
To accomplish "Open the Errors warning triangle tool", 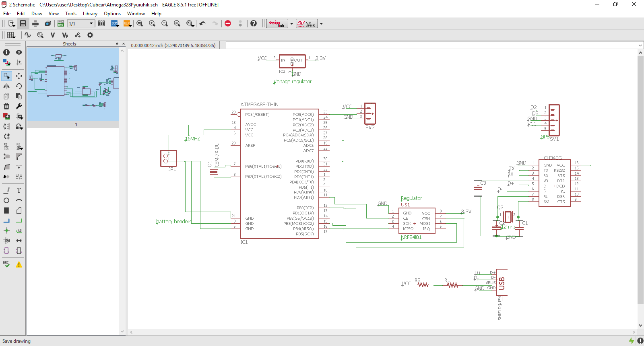I will 19,264.
